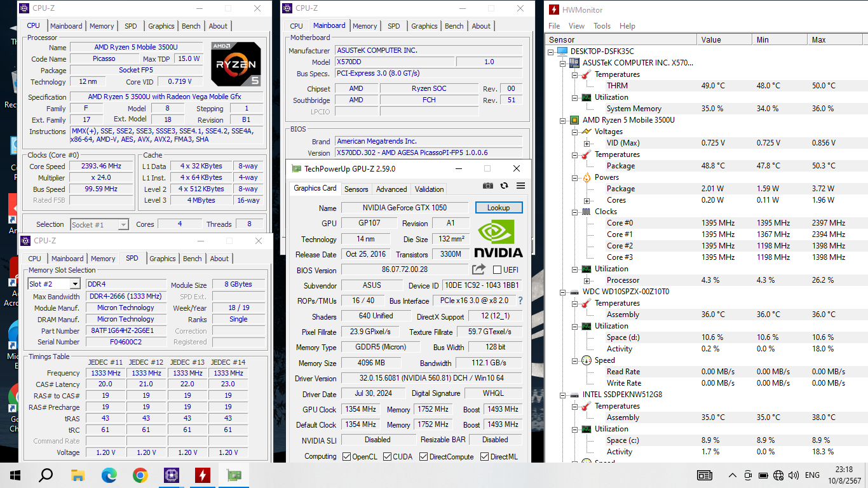Click the Lookup button in GPU-Z

tap(499, 208)
